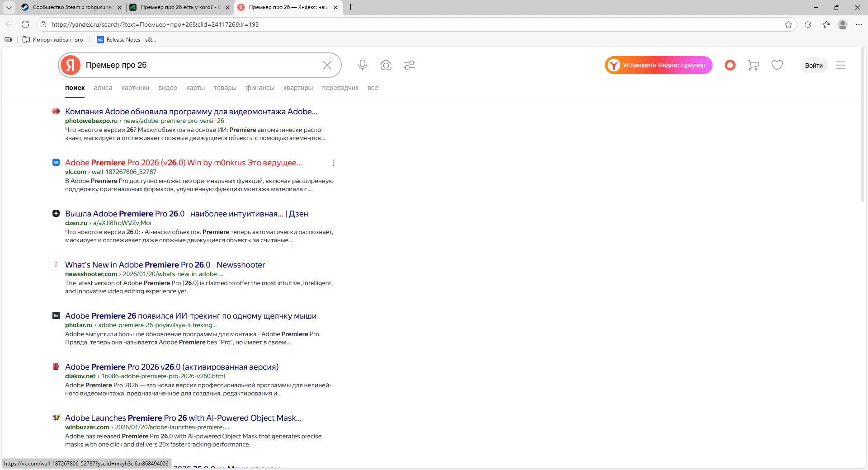This screenshot has height=470, width=868.
Task: Open favorites heart icon
Action: pyautogui.click(x=777, y=65)
